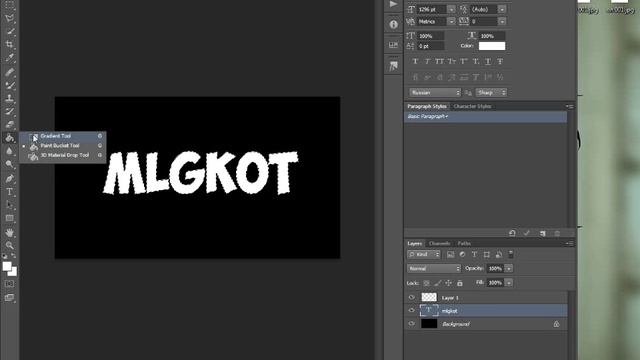The width and height of the screenshot is (640, 360).
Task: Select the Brush tool
Action: click(x=9, y=85)
